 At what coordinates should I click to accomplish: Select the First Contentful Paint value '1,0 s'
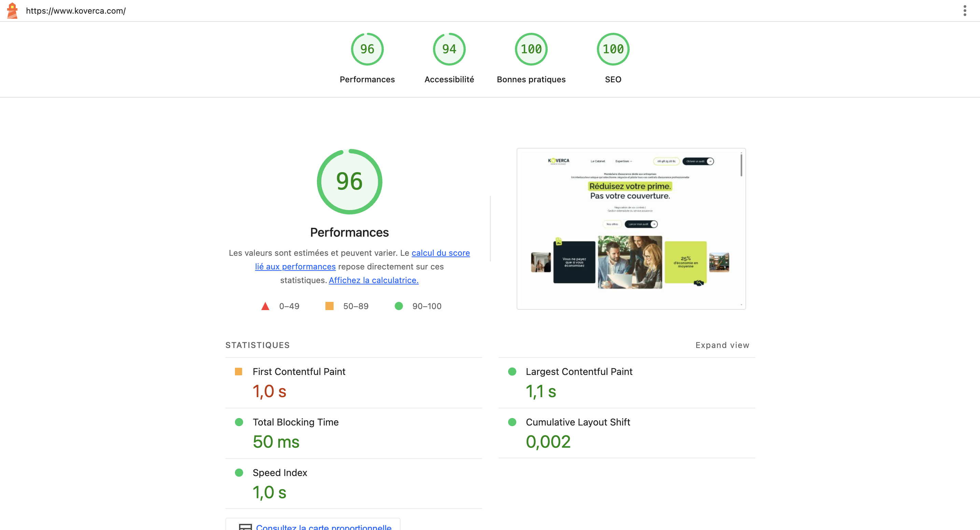coord(269,391)
